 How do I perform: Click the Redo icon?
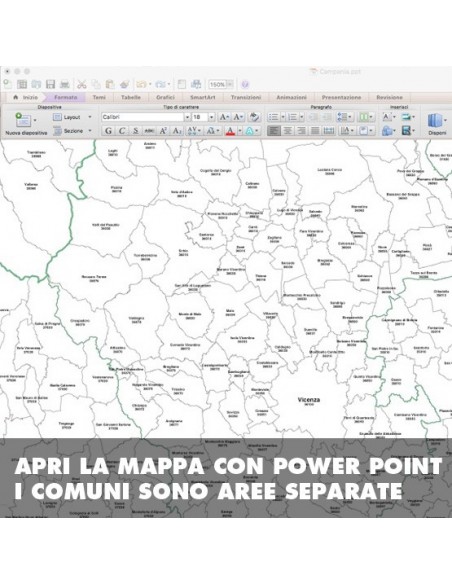click(160, 84)
